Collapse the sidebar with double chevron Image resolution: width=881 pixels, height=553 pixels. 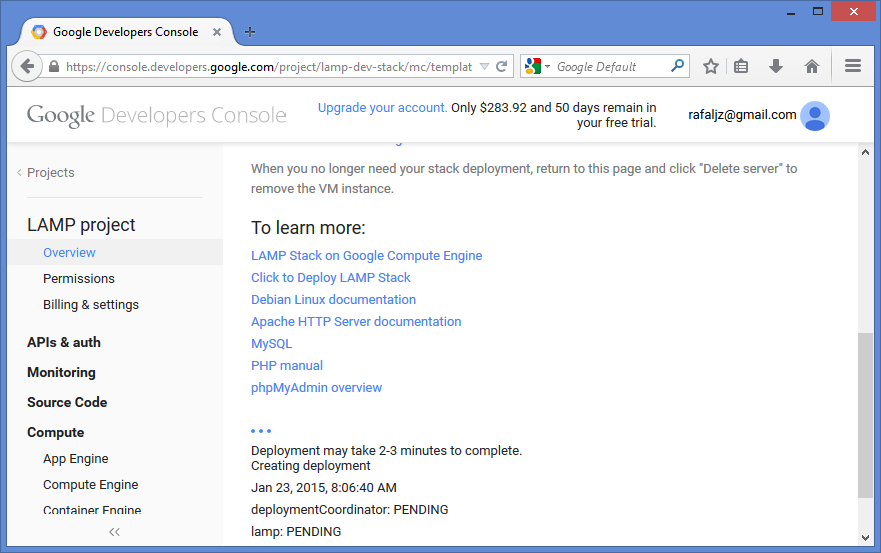click(x=115, y=532)
